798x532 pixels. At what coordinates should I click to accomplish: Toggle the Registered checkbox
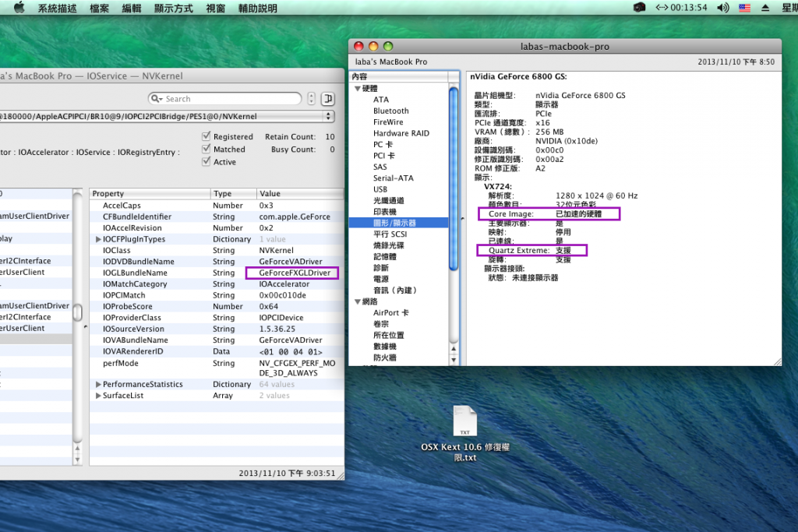206,136
